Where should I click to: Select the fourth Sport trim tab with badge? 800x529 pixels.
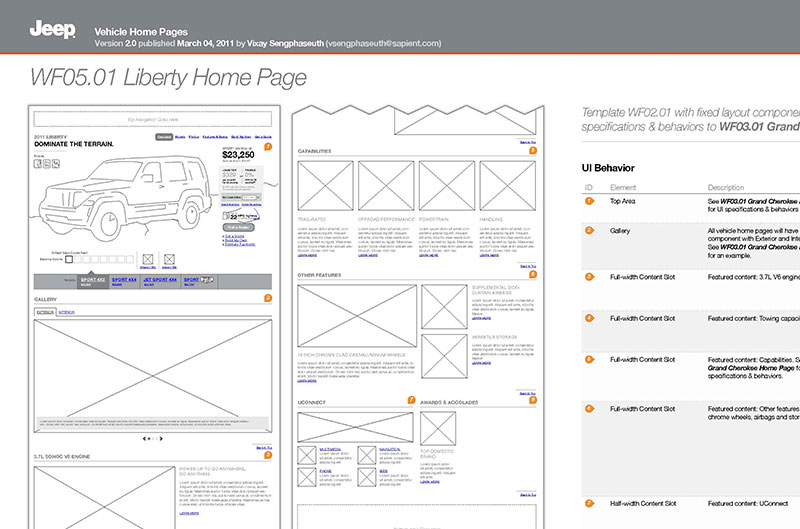199,281
